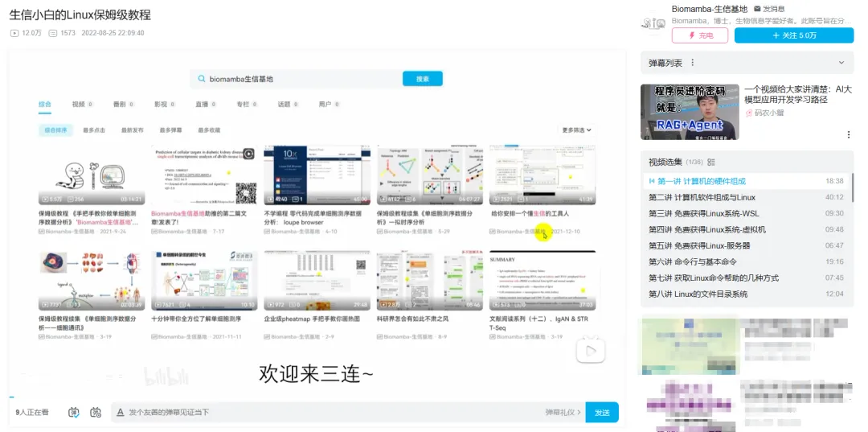Image resolution: width=868 pixels, height=432 pixels.
Task: Open the AI大模型应用开发学习路径 video title
Action: [x=798, y=94]
